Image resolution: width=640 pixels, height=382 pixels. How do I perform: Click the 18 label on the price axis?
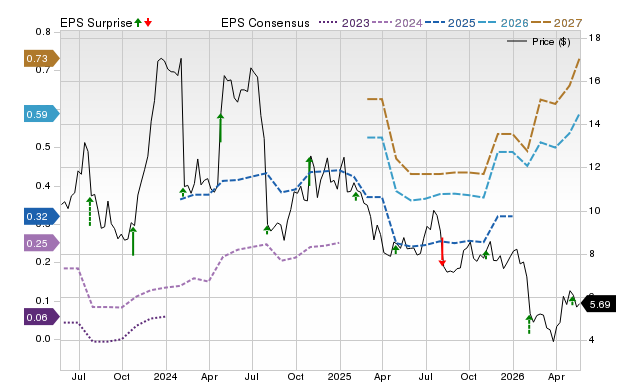[595, 38]
